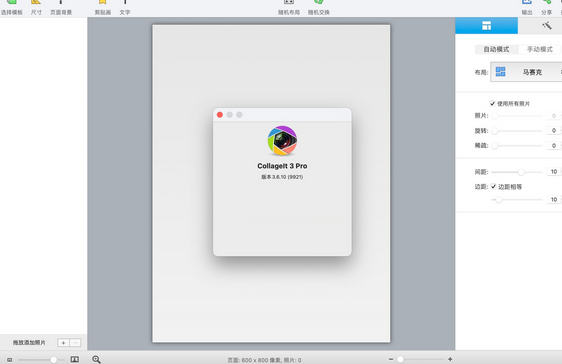This screenshot has height=364, width=562.
Task: Click the zoom in plus icon
Action: (x=450, y=359)
